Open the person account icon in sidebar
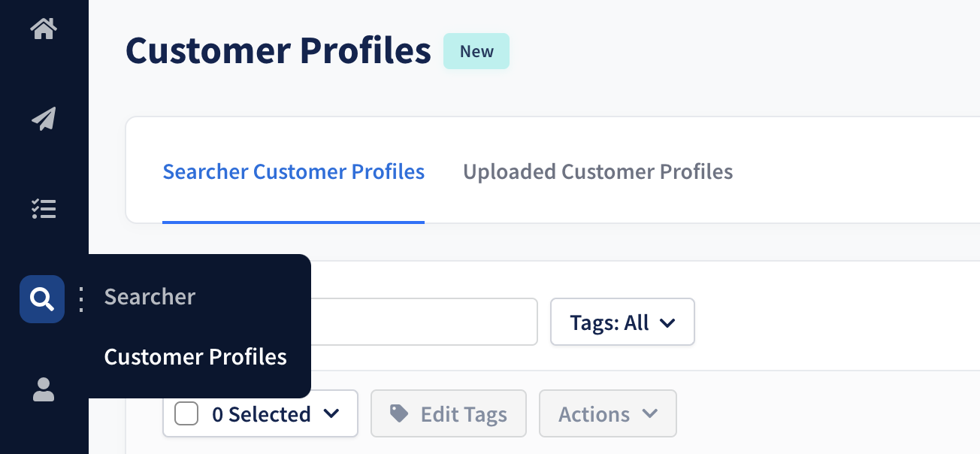Image resolution: width=980 pixels, height=454 pixels. (x=44, y=389)
